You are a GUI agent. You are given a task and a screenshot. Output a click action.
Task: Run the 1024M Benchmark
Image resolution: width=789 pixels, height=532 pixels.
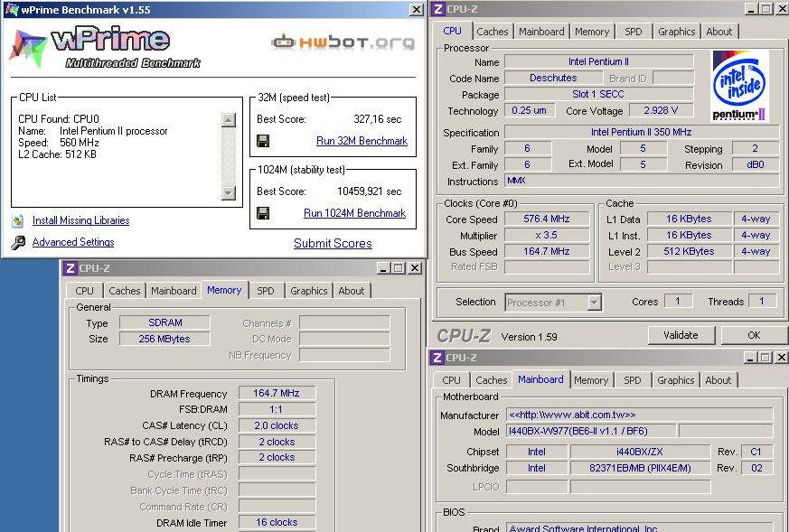355,212
